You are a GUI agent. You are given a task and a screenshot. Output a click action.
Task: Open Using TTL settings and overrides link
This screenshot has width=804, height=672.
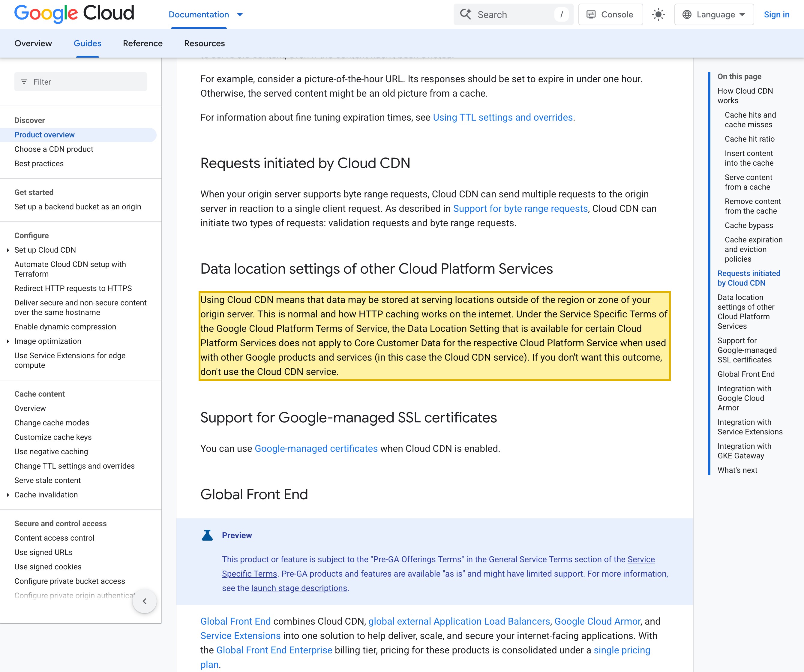503,117
